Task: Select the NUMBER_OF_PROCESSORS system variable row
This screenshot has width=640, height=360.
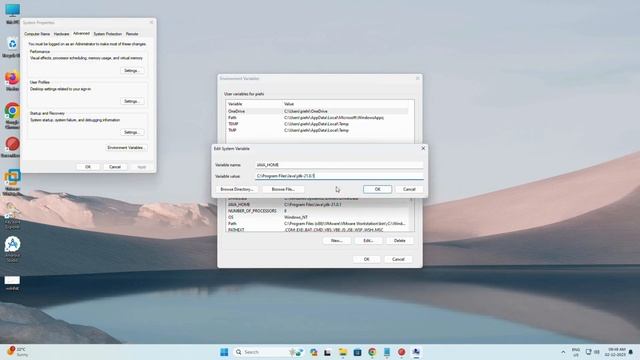Action: point(318,211)
